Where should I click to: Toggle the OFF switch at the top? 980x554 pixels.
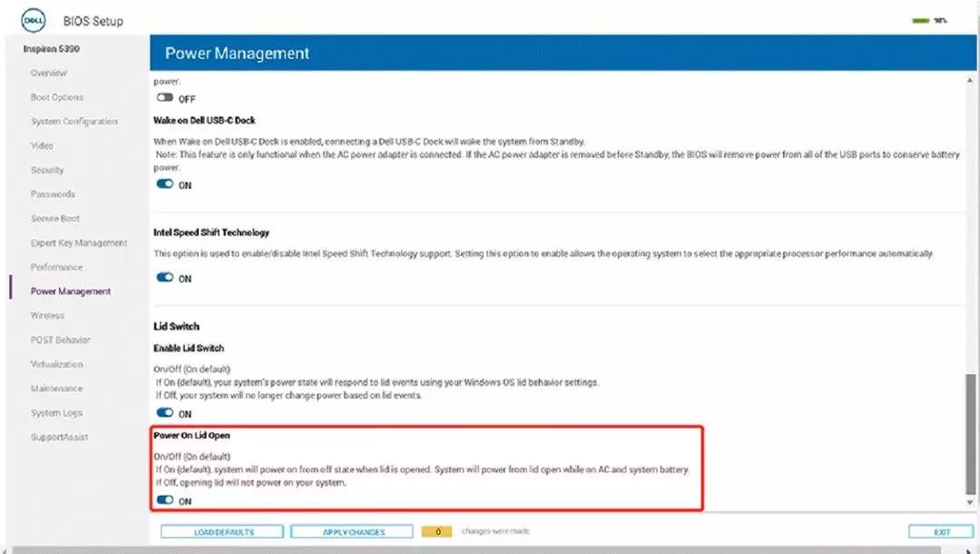(165, 97)
